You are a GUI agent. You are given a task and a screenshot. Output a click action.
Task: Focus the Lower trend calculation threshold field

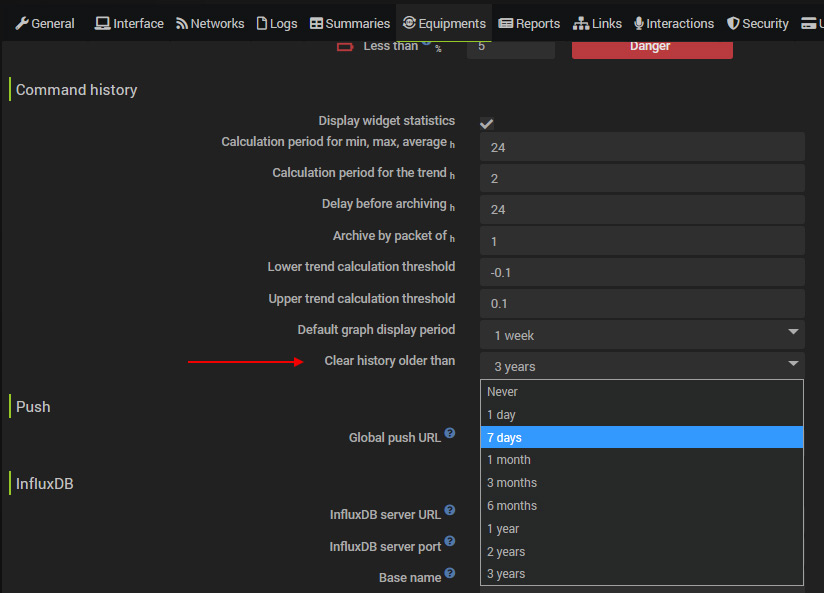642,272
